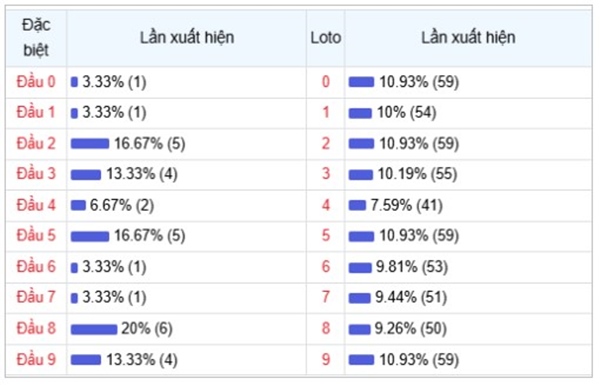600x385 pixels.
Task: Click the Đầu 0 row label
Action: tap(36, 82)
